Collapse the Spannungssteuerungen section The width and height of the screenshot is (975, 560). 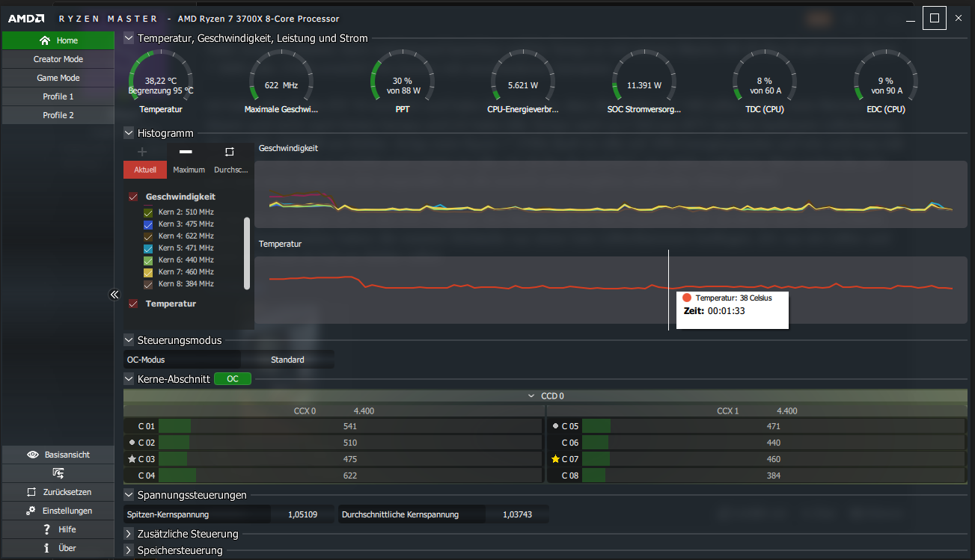pos(129,495)
